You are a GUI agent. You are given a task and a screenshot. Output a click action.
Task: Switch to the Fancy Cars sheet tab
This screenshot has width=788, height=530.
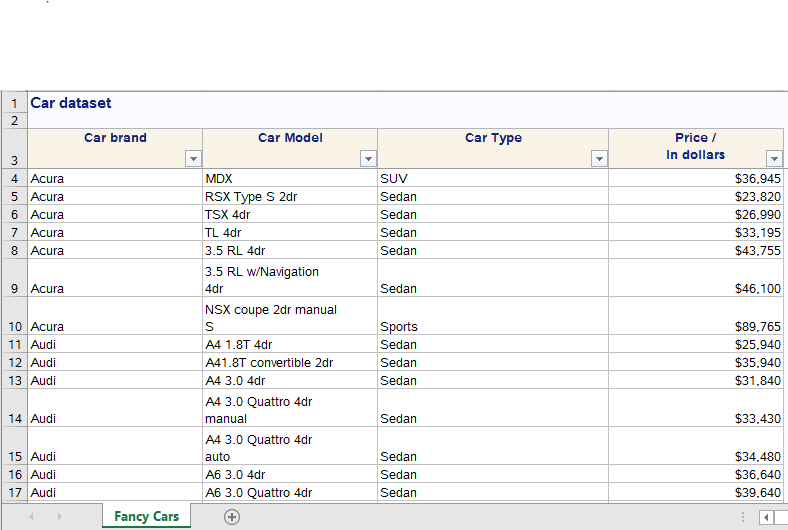[146, 516]
